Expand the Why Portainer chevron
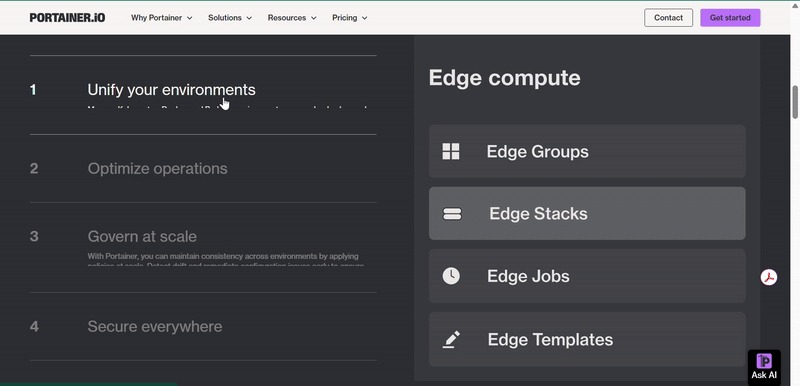Image resolution: width=800 pixels, height=386 pixels. (189, 18)
